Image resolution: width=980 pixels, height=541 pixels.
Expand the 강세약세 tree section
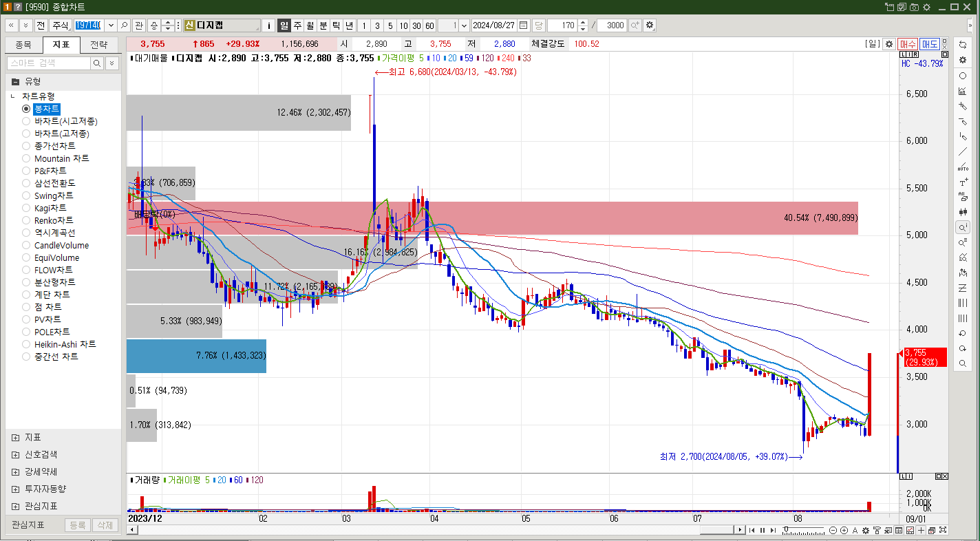tap(15, 471)
